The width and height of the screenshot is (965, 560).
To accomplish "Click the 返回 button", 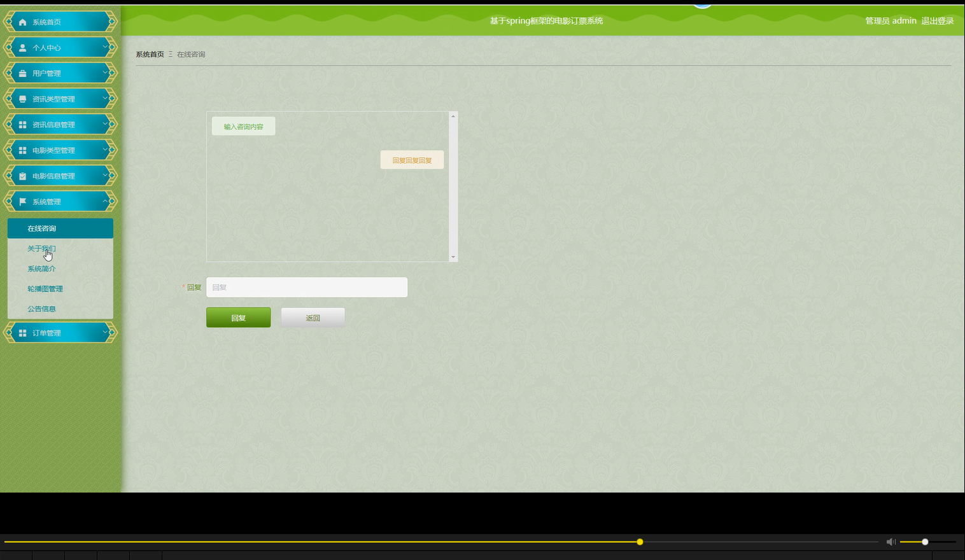I will (x=313, y=318).
